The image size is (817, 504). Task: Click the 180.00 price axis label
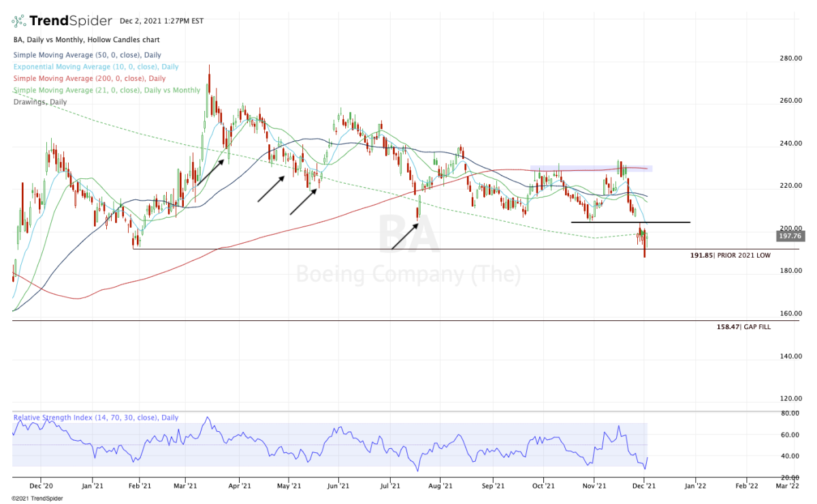(x=790, y=271)
